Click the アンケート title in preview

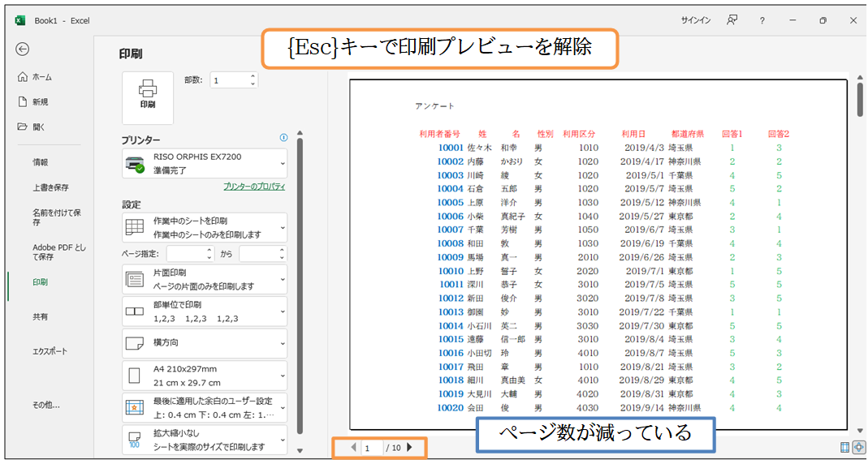click(x=434, y=105)
